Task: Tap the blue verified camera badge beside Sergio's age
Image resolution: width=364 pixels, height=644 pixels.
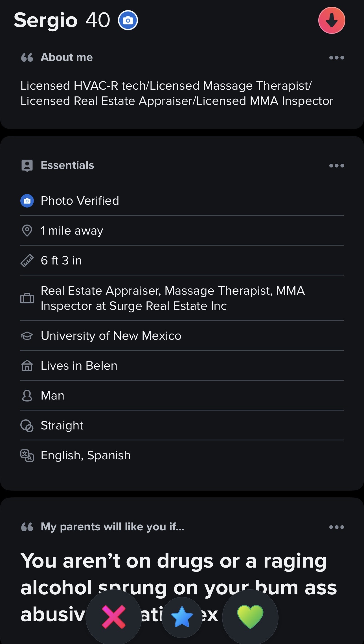Action: pos(128,20)
